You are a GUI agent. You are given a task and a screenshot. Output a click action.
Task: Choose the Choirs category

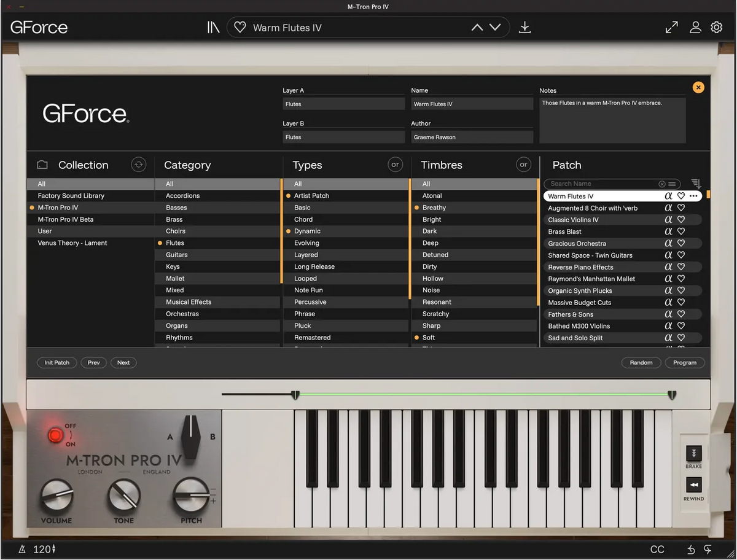(x=217, y=231)
